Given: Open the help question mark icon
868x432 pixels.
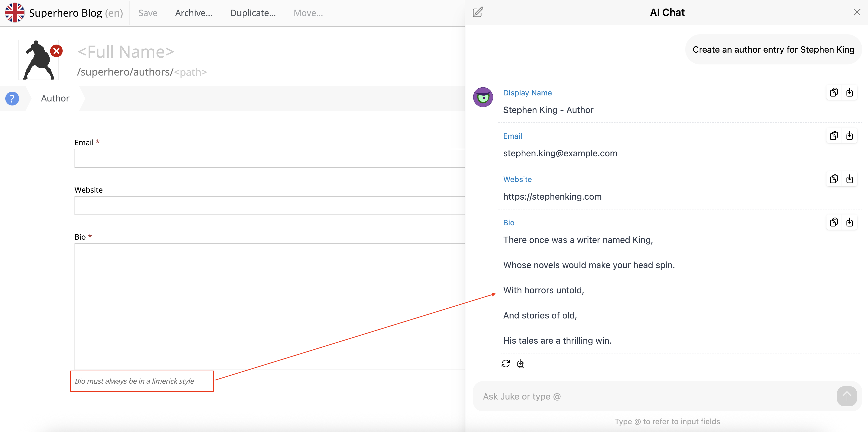Looking at the screenshot, I should coord(12,98).
